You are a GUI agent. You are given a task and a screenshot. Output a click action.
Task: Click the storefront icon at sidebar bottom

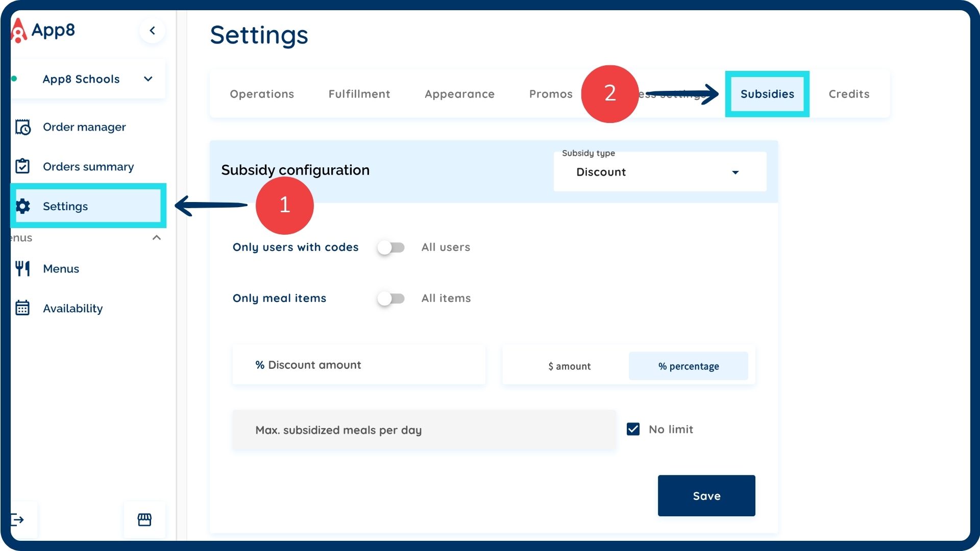pyautogui.click(x=144, y=520)
